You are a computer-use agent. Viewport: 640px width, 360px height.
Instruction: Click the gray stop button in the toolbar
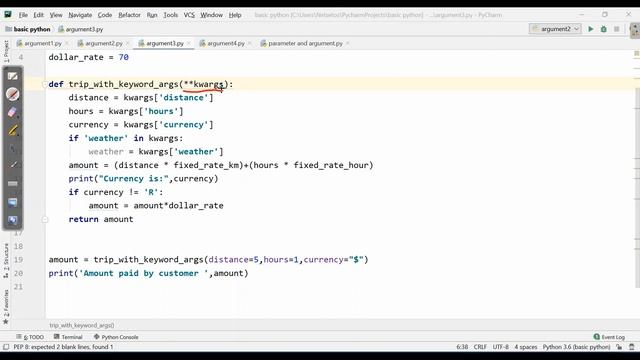(617, 29)
